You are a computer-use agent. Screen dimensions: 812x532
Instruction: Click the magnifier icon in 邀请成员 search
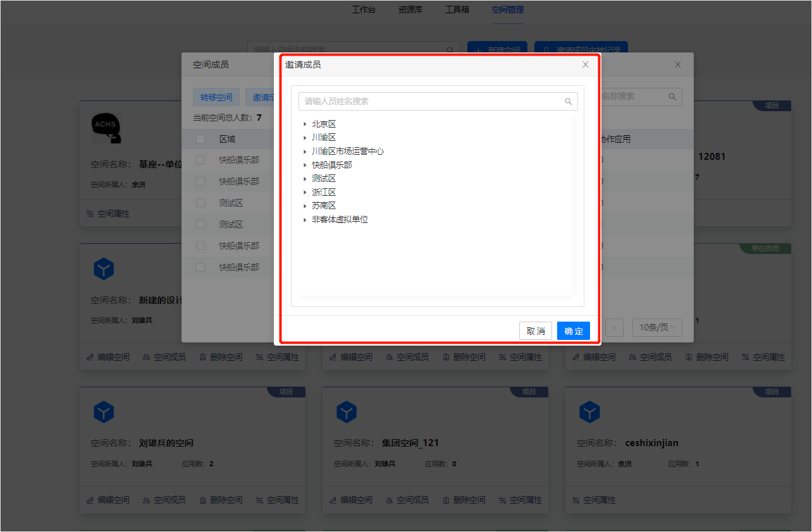pos(569,101)
